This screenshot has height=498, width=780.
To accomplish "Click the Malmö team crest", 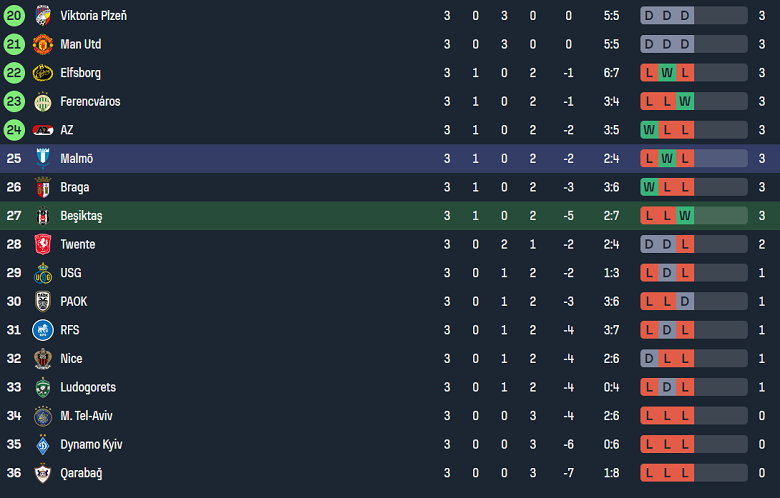I will (42, 158).
